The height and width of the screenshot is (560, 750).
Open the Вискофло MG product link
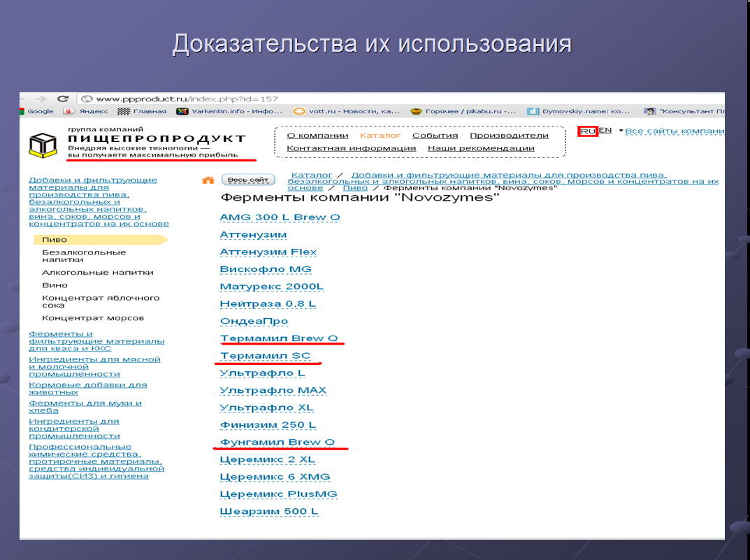tap(266, 269)
